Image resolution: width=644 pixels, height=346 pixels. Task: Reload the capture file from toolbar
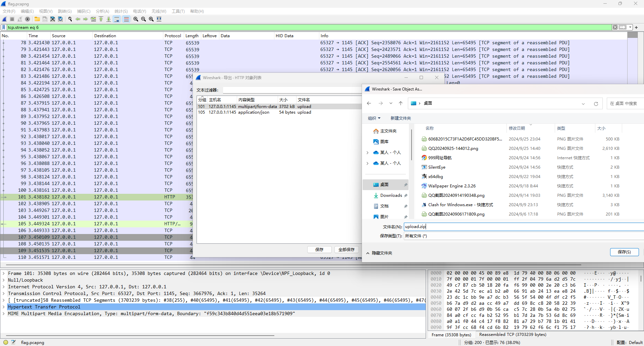pyautogui.click(x=60, y=19)
